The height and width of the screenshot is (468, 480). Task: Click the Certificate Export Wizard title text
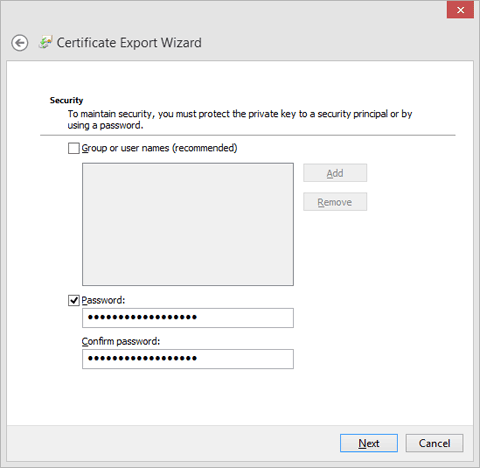click(129, 43)
